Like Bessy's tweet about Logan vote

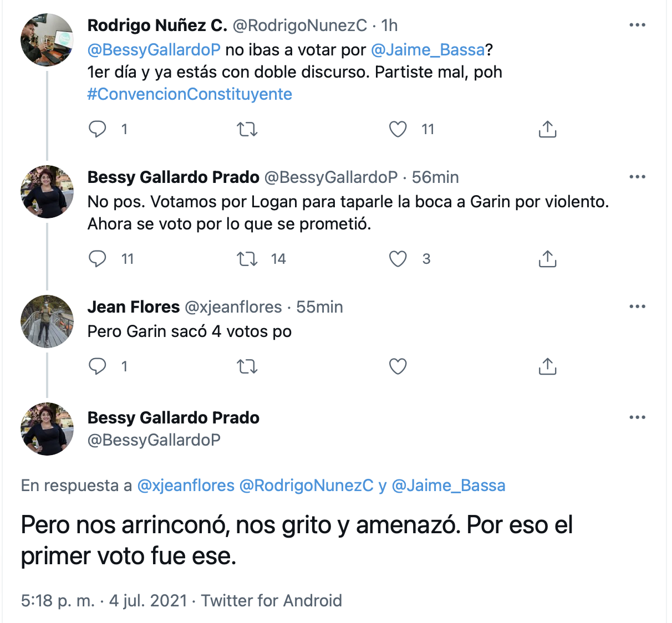coord(398,259)
